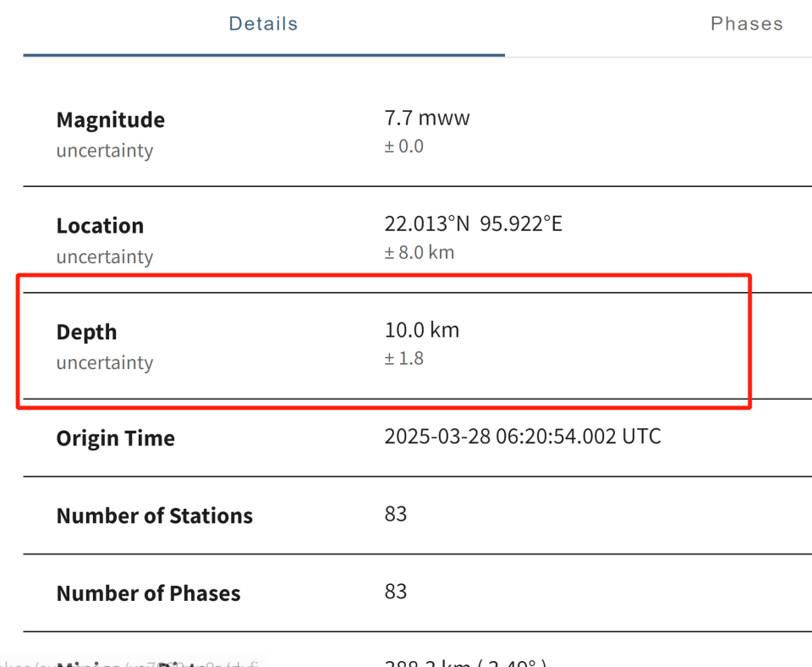Select the Number of Stations value 83
Screen dimensions: 812x667
click(x=395, y=514)
